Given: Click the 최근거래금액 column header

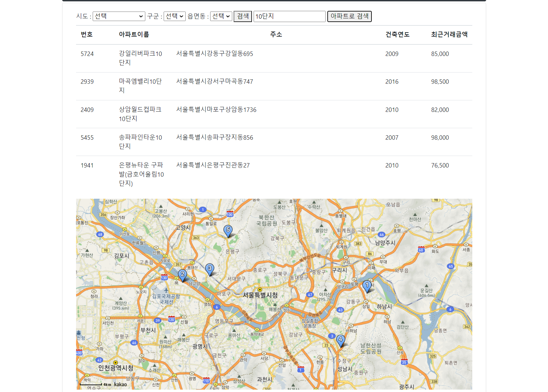Looking at the screenshot, I should point(449,34).
